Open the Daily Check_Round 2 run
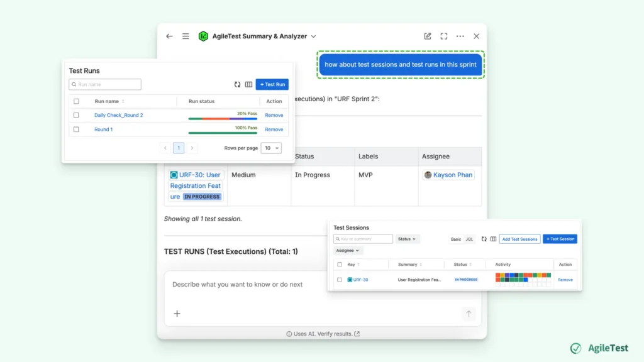This screenshot has height=362, width=644. click(x=119, y=116)
